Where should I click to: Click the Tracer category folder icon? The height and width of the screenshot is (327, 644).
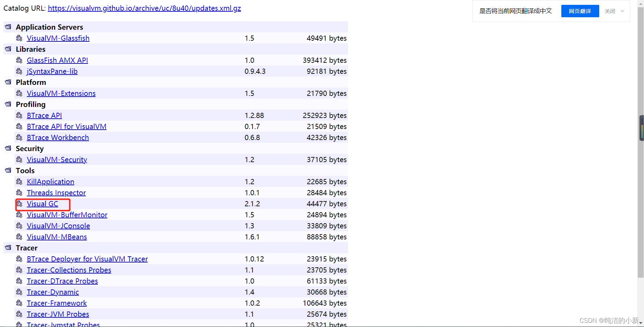[x=8, y=247]
